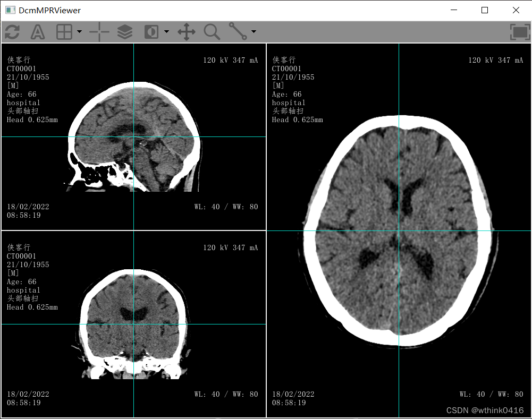Toggle the annotation text 'A' tool
532x419 pixels.
tap(38, 32)
